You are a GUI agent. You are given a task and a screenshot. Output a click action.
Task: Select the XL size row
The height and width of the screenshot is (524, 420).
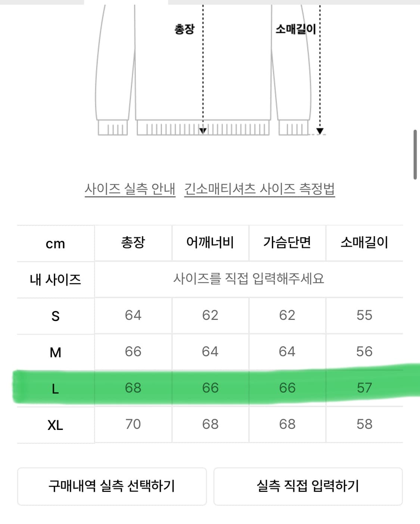(x=55, y=424)
